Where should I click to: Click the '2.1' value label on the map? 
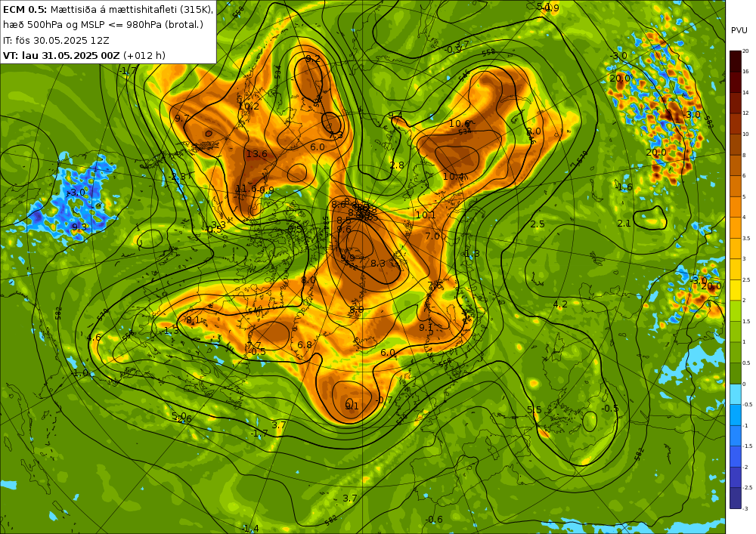(x=624, y=223)
